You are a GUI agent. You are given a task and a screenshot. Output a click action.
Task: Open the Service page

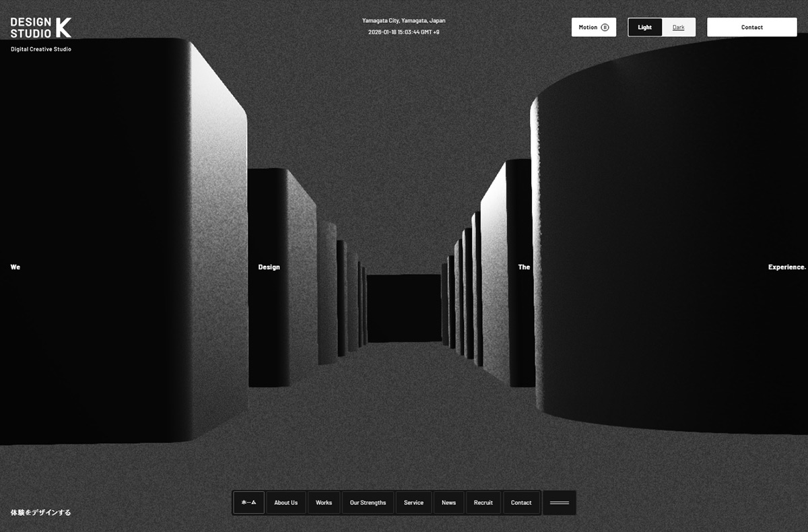tap(413, 502)
